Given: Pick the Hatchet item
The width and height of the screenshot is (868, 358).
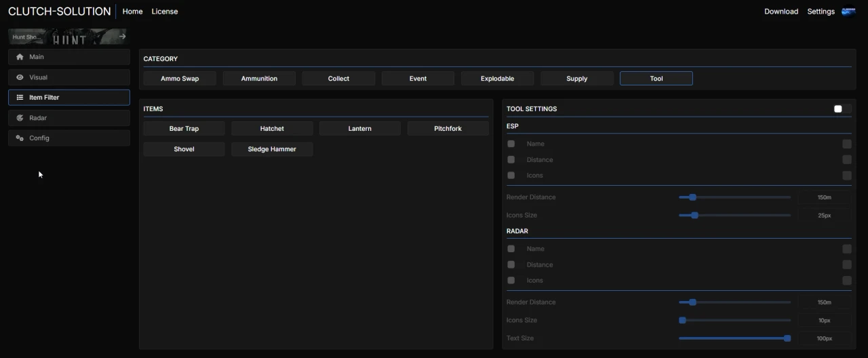Looking at the screenshot, I should pos(272,129).
